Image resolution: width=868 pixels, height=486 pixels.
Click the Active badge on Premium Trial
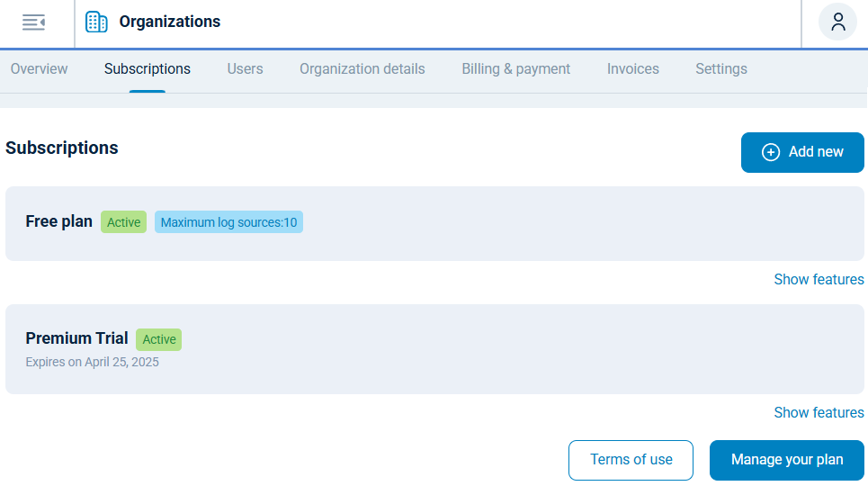coord(158,339)
